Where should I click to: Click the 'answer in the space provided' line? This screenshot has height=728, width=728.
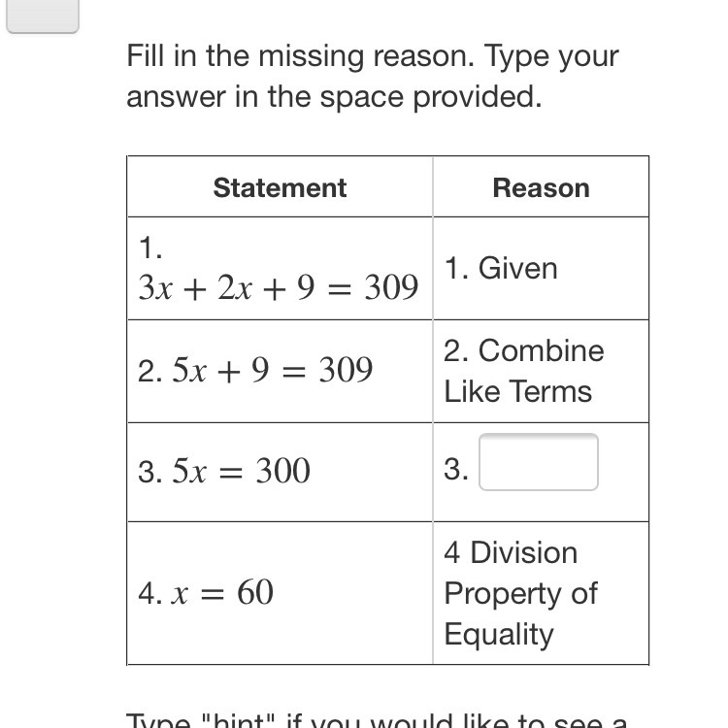(x=334, y=96)
